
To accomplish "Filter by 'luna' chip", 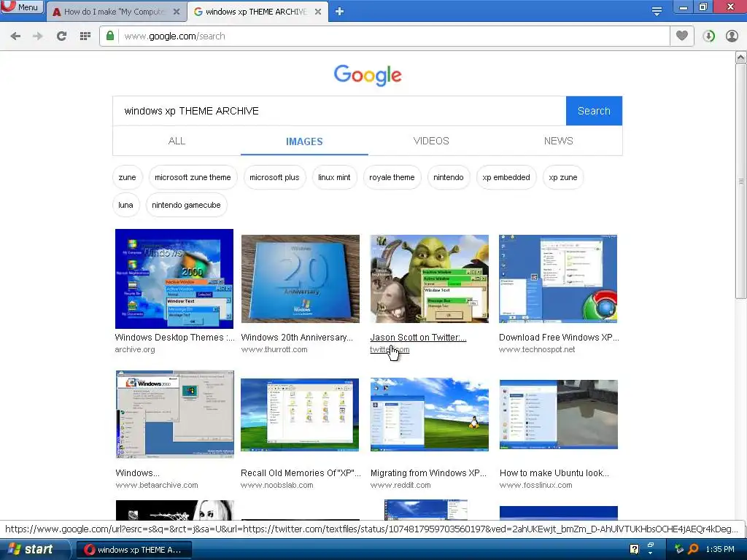I will tap(125, 205).
